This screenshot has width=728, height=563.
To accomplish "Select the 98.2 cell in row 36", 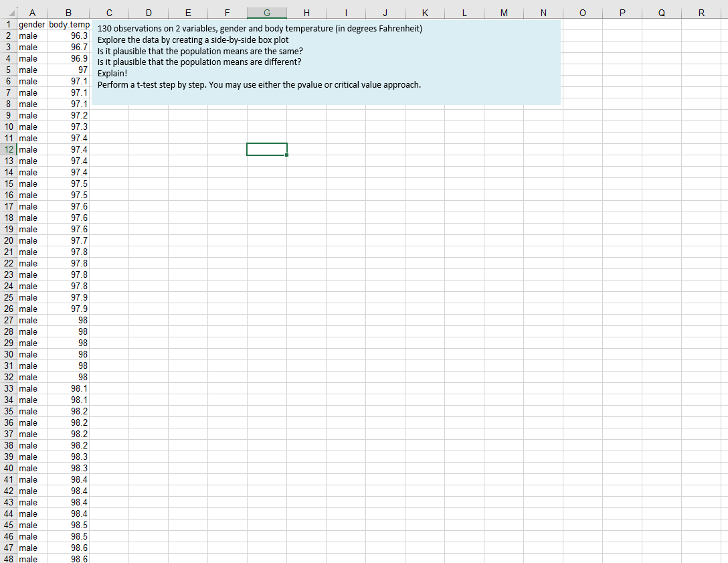I will tap(68, 422).
